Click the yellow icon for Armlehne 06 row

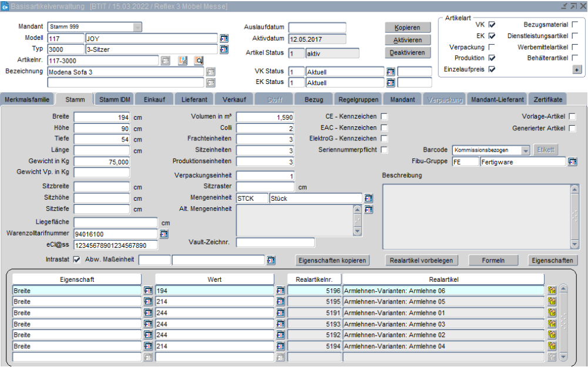(x=552, y=291)
